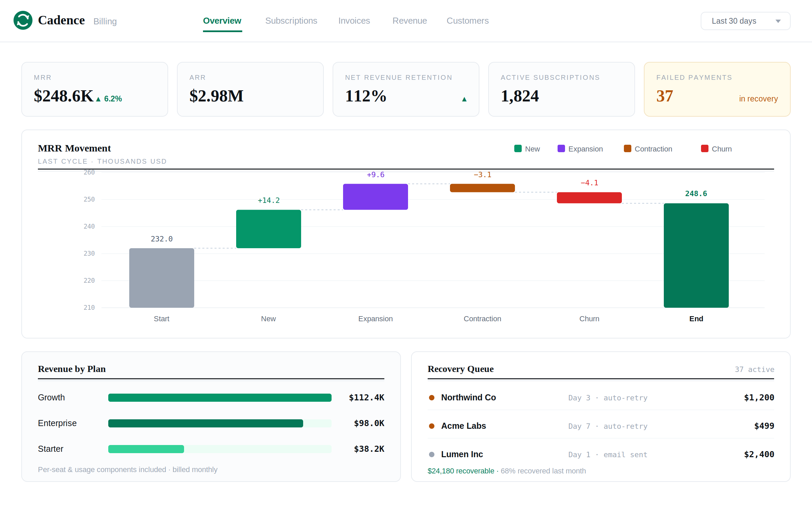The image size is (812, 514).
Task: Click the Recovery Queue heading
Action: 460,369
